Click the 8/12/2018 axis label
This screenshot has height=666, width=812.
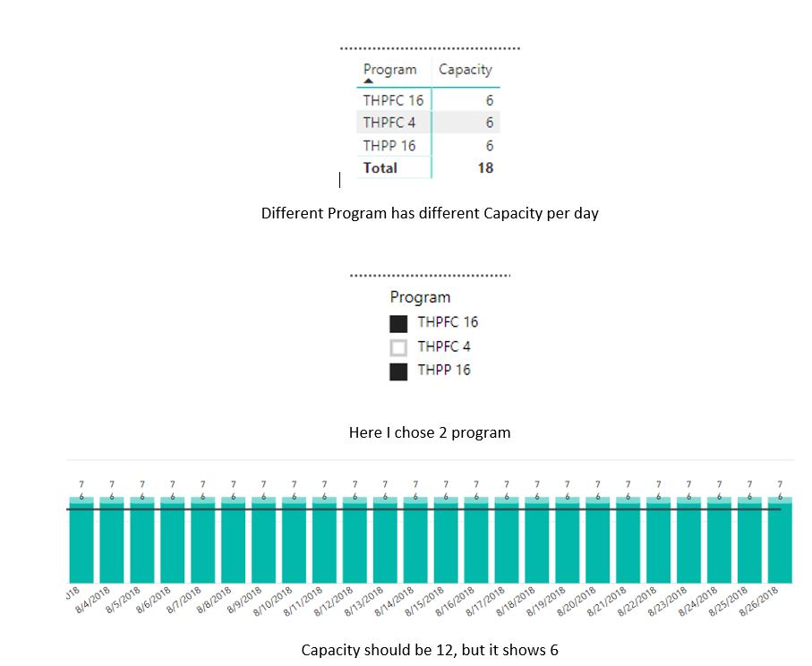pyautogui.click(x=333, y=602)
